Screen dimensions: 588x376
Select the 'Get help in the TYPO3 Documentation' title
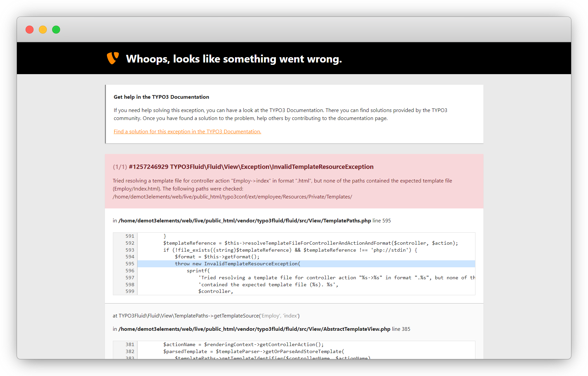coord(161,97)
